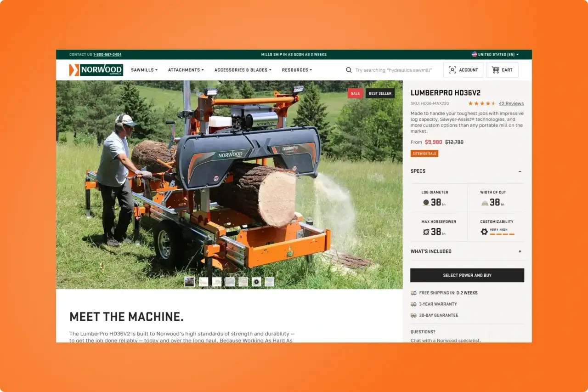Click the 'Log Diameter' spec label
Image resolution: width=588 pixels, height=392 pixels.
[435, 192]
